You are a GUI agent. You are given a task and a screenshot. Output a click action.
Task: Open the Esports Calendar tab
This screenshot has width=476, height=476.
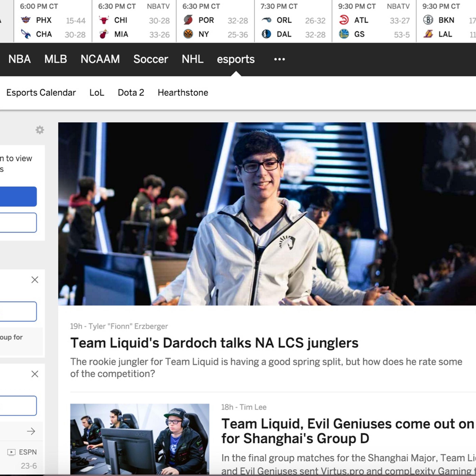click(x=41, y=93)
